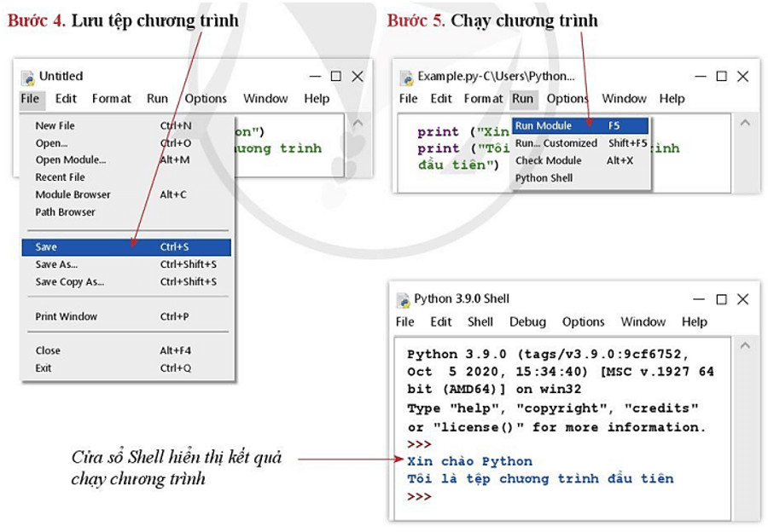The width and height of the screenshot is (768, 532).
Task: Close the Python 3.9.0 Shell window
Action: (x=743, y=299)
